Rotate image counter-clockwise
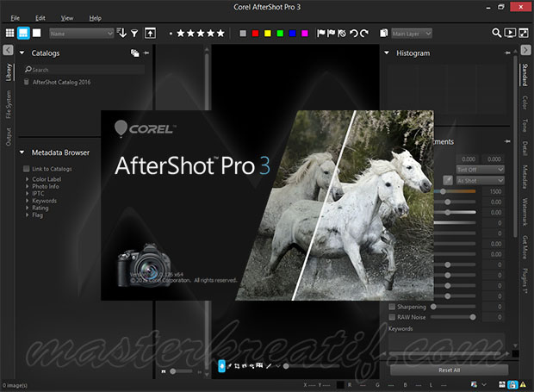This screenshot has width=534, height=392. pyautogui.click(x=354, y=33)
